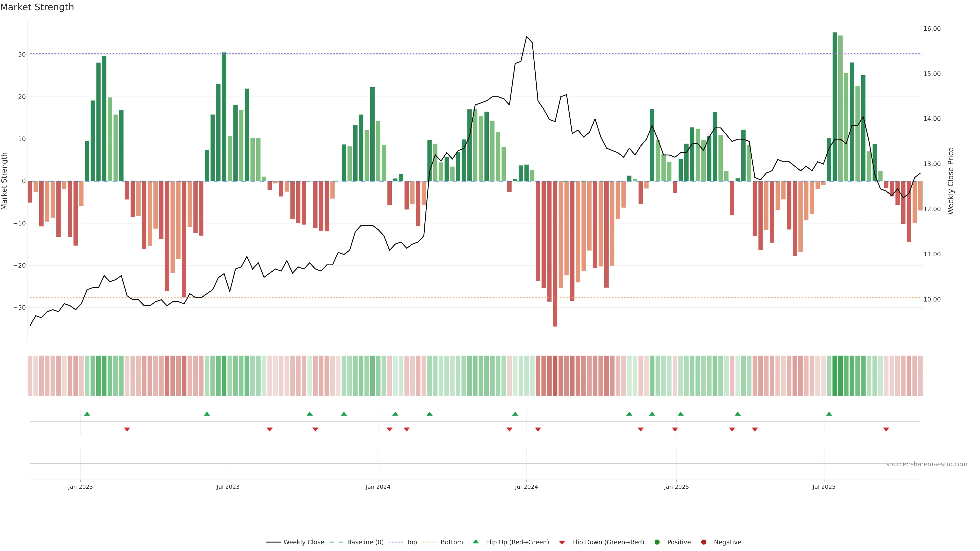Click the deepest red bar after Jul 2024
Screen dimensions: 980x551
[x=555, y=254]
